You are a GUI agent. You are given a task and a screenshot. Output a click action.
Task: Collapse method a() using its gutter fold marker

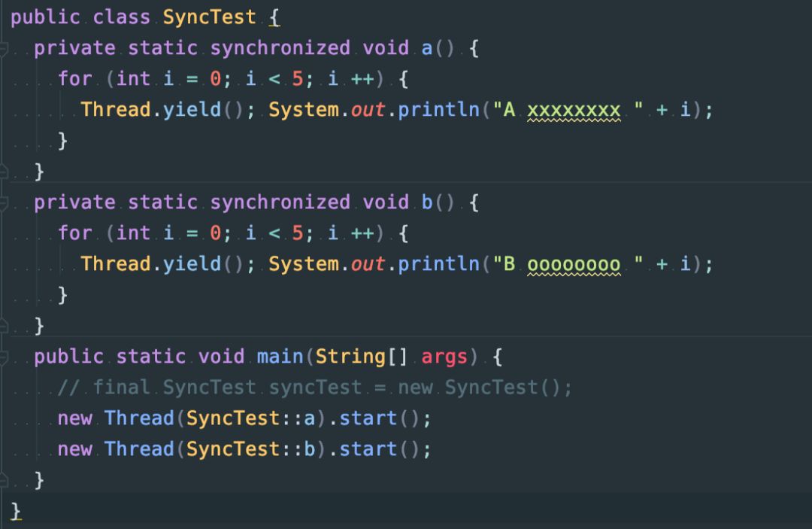click(x=3, y=49)
